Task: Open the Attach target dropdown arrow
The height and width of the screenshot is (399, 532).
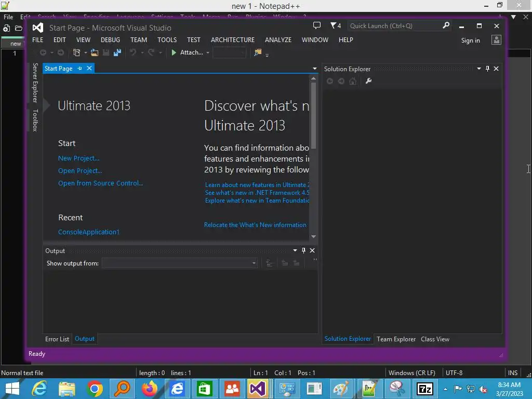Action: 208,53
